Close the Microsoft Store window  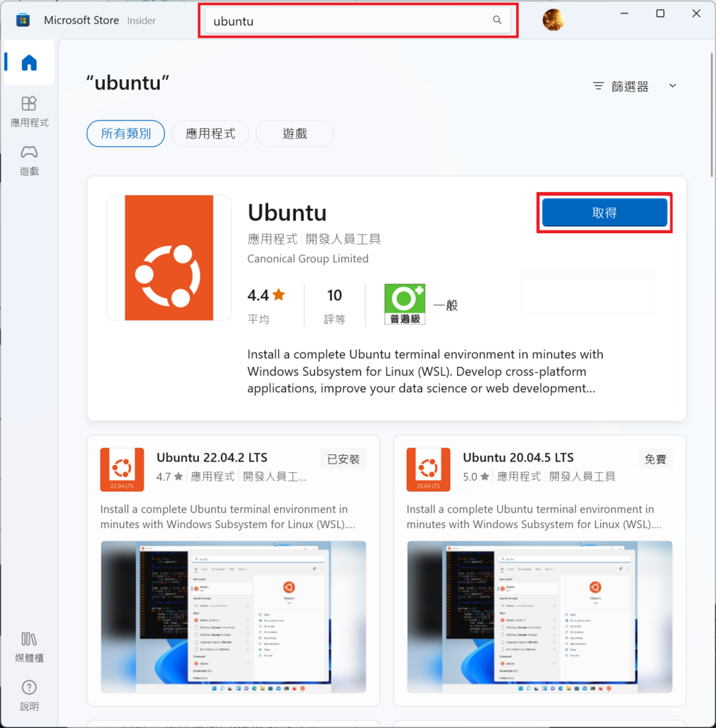pos(696,14)
